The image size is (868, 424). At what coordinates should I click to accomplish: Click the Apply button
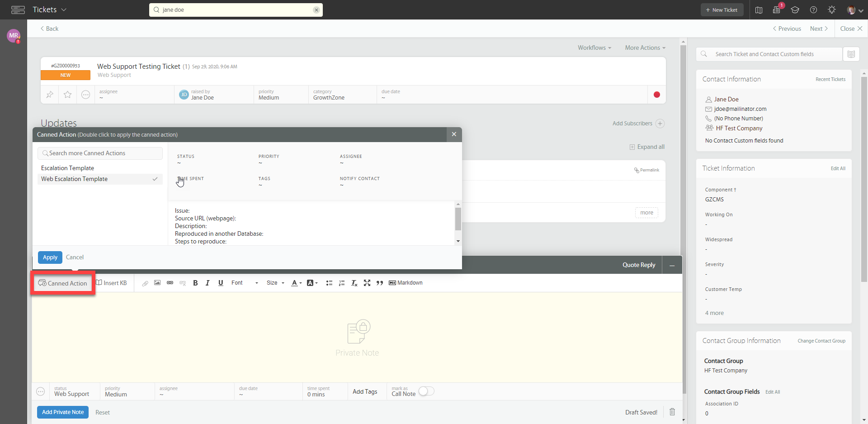tap(50, 257)
